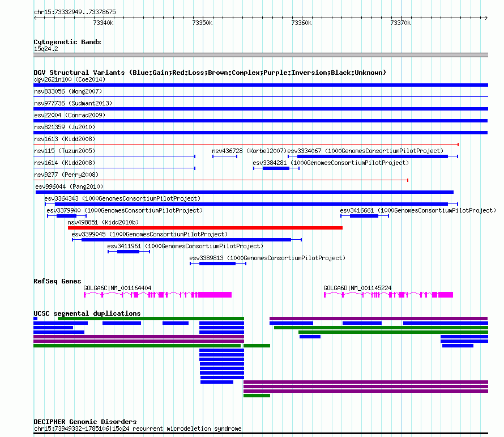Click the Cytogenetic Bands track title
Screen dimensions: 504x437
pos(67,42)
